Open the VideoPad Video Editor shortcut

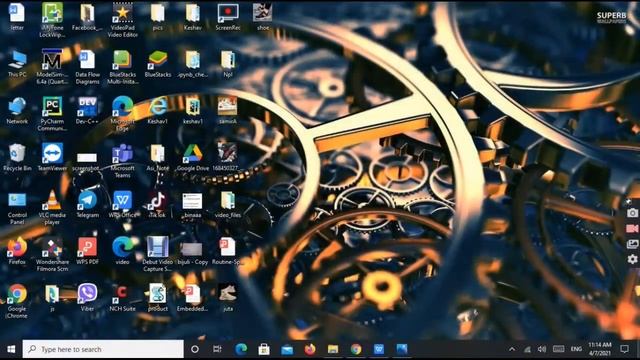(122, 20)
